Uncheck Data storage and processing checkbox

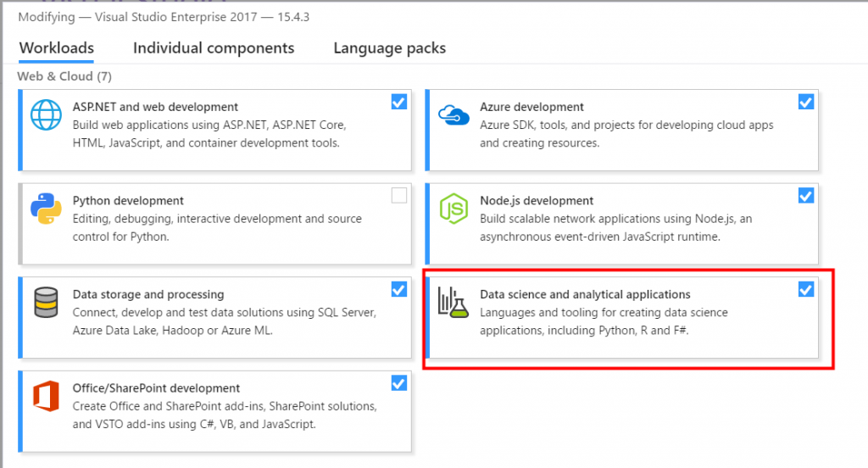coord(399,289)
